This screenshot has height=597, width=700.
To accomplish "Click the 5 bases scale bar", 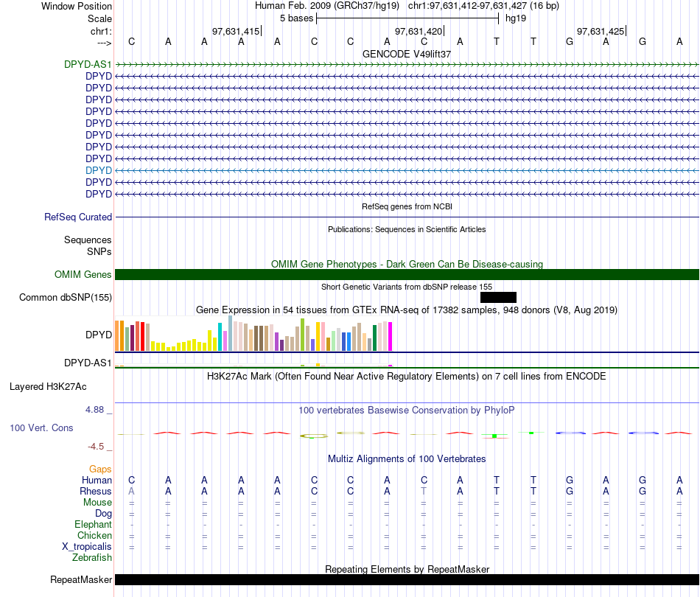I will click(407, 18).
